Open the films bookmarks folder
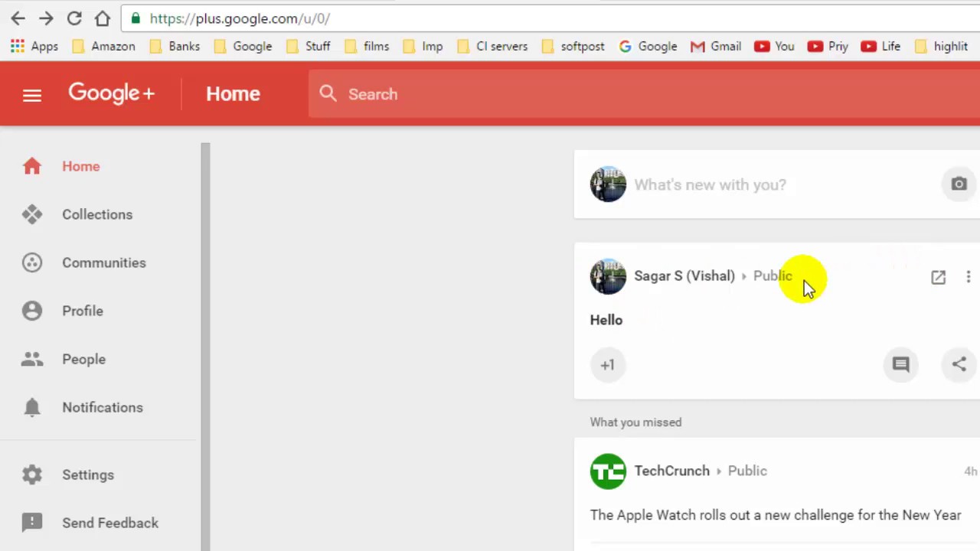Screen dimensions: 980x551 click(x=367, y=47)
